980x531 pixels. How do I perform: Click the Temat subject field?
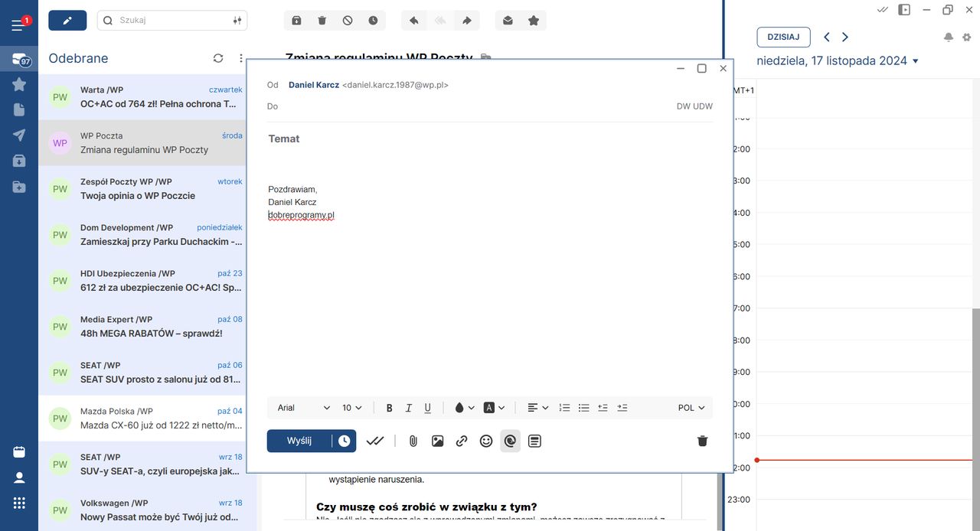[490, 138]
